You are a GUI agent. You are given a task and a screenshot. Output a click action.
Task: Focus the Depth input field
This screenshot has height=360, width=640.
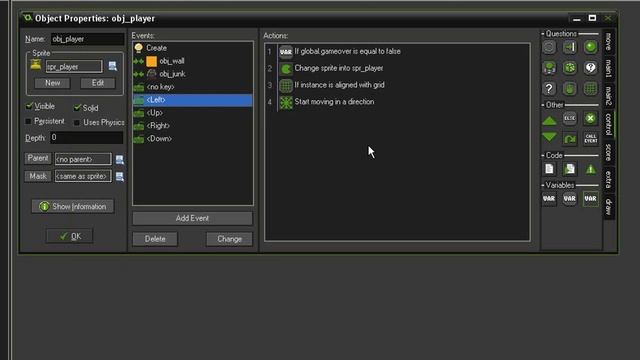87,138
